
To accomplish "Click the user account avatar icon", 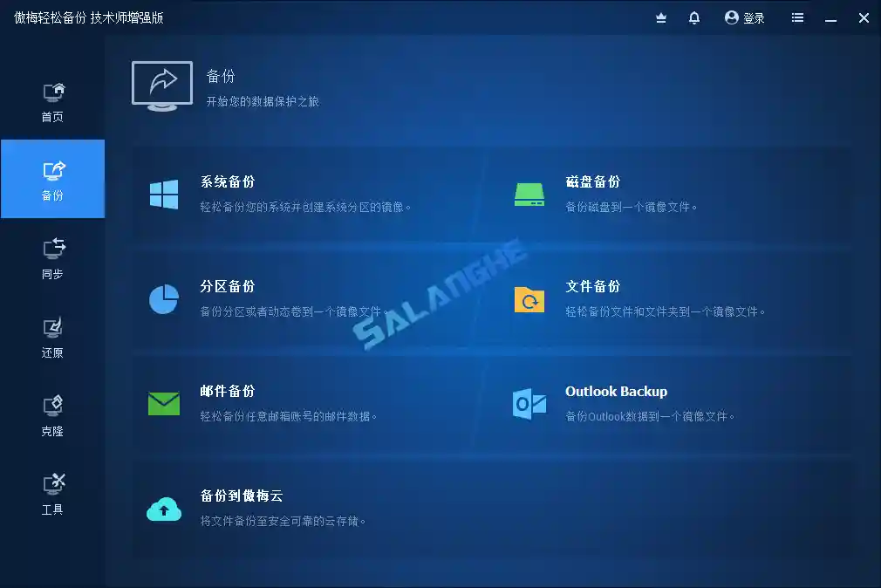I will [732, 17].
